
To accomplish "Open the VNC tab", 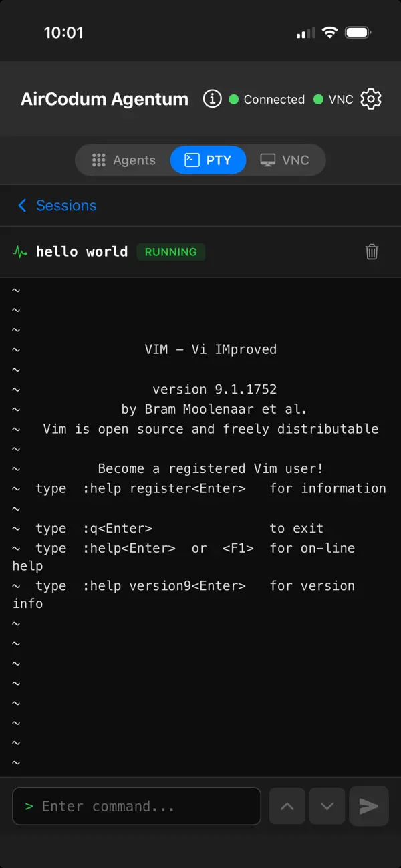I will pyautogui.click(x=285, y=160).
